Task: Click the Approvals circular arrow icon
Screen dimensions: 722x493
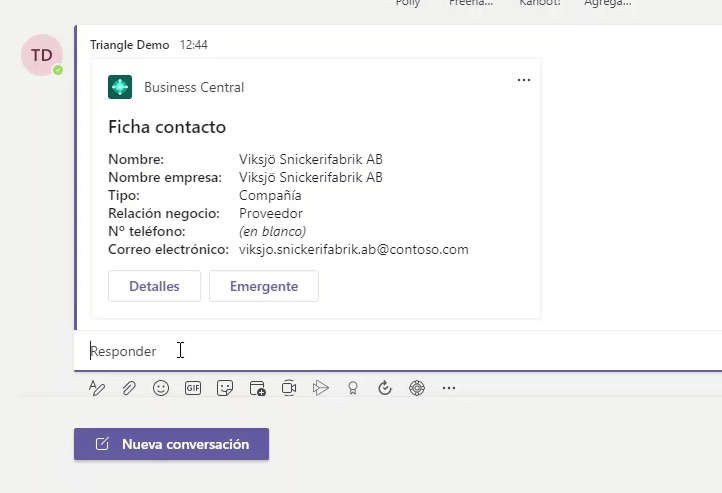Action: tap(385, 388)
